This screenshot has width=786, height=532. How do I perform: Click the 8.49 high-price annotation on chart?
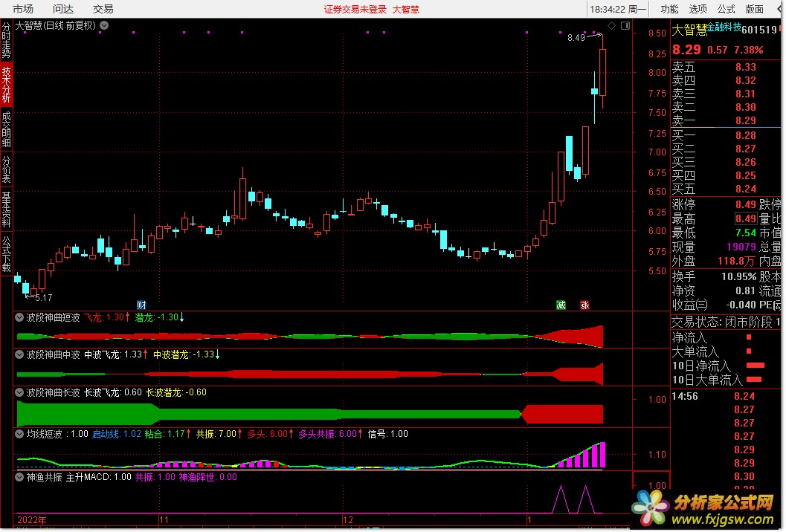tap(576, 38)
